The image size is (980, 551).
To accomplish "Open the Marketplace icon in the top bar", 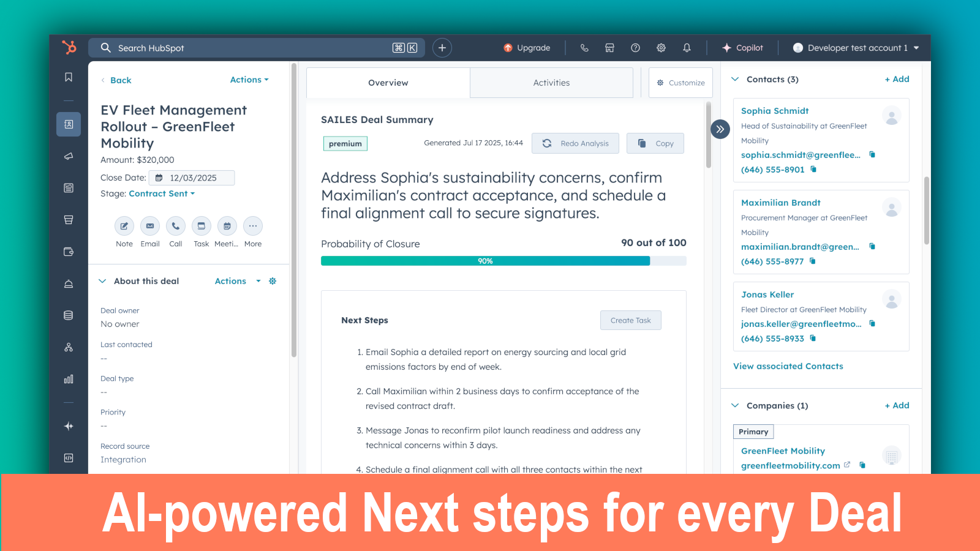I will (609, 48).
